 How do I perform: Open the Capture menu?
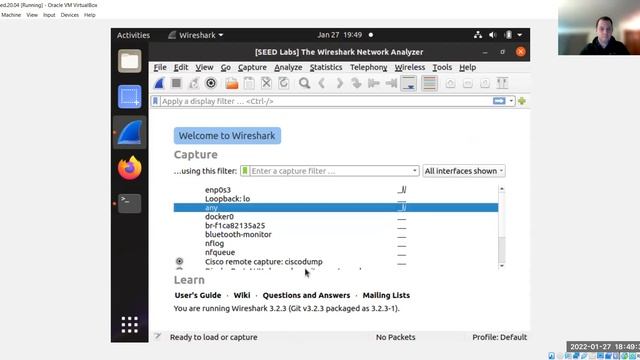(252, 67)
